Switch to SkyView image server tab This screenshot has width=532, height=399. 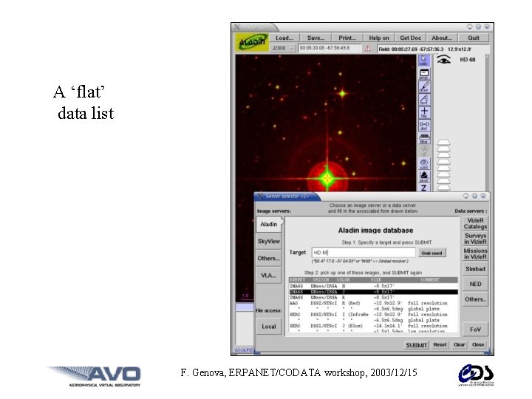269,241
